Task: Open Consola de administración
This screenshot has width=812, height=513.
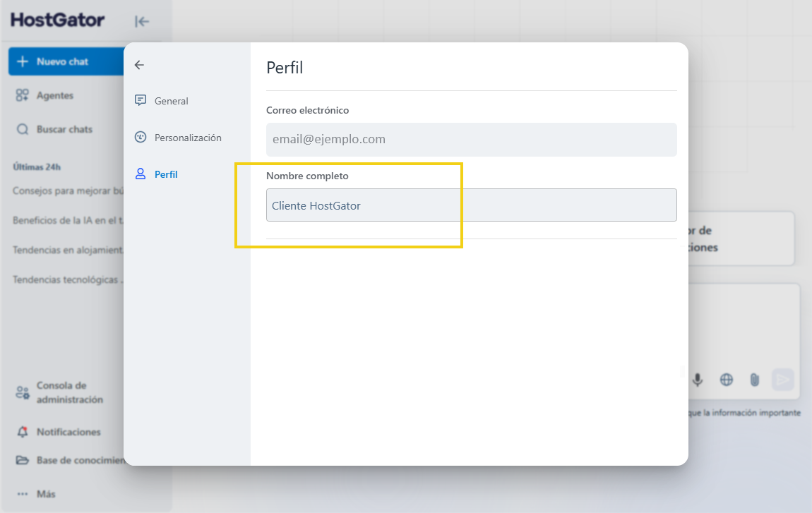Action: [69, 392]
